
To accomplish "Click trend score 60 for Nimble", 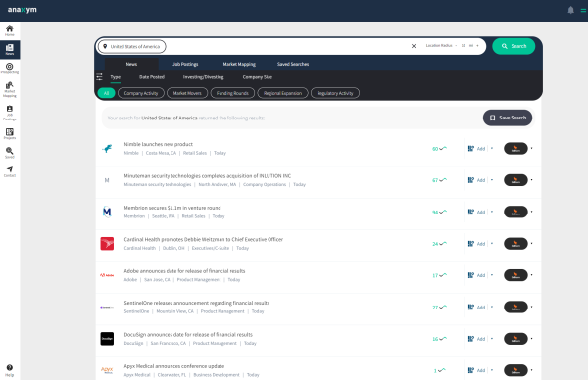I will (x=439, y=149).
